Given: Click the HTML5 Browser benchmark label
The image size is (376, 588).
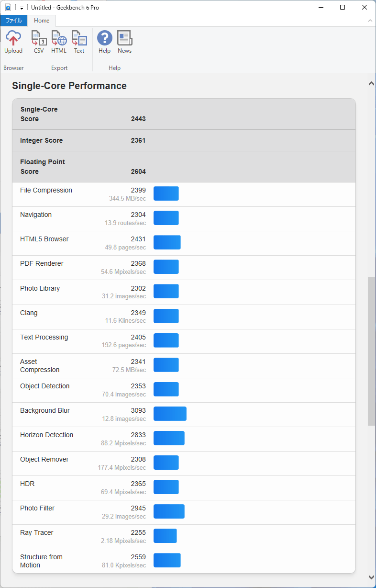Looking at the screenshot, I should tap(44, 239).
